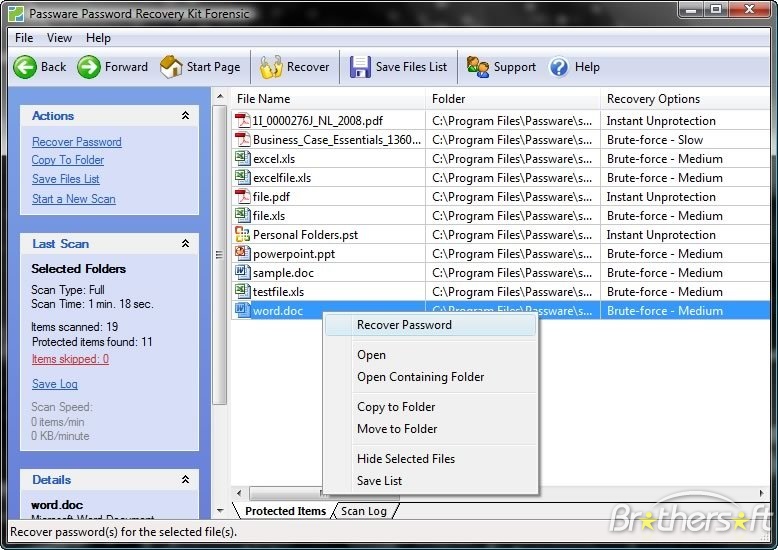778x550 pixels.
Task: Choose Hide Selected Files in context menu
Action: point(431,459)
